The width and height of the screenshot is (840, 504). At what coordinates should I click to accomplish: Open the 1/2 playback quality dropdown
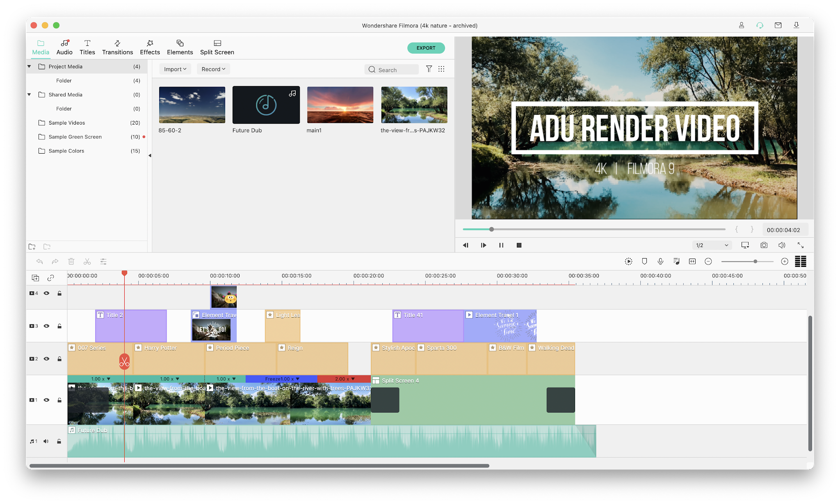tap(712, 245)
